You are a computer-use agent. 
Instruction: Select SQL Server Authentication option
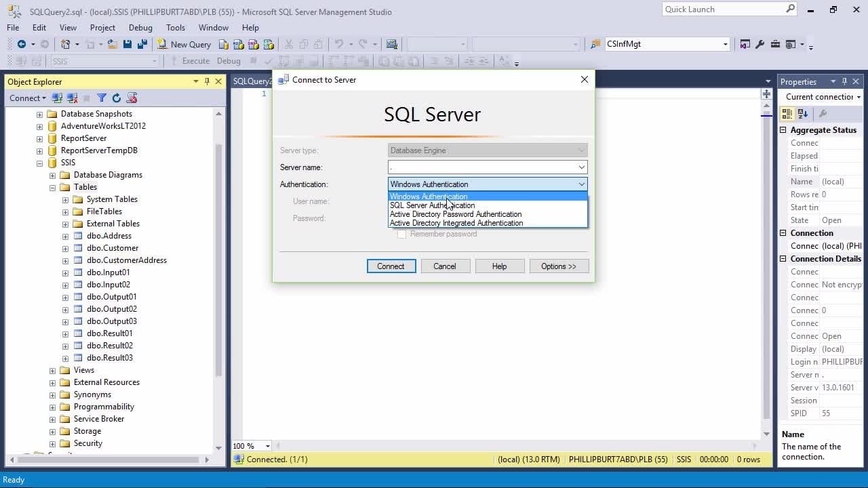(x=432, y=205)
